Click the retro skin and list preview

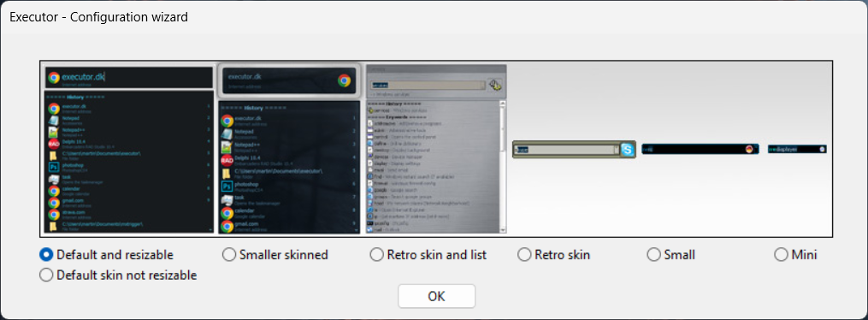pos(436,150)
